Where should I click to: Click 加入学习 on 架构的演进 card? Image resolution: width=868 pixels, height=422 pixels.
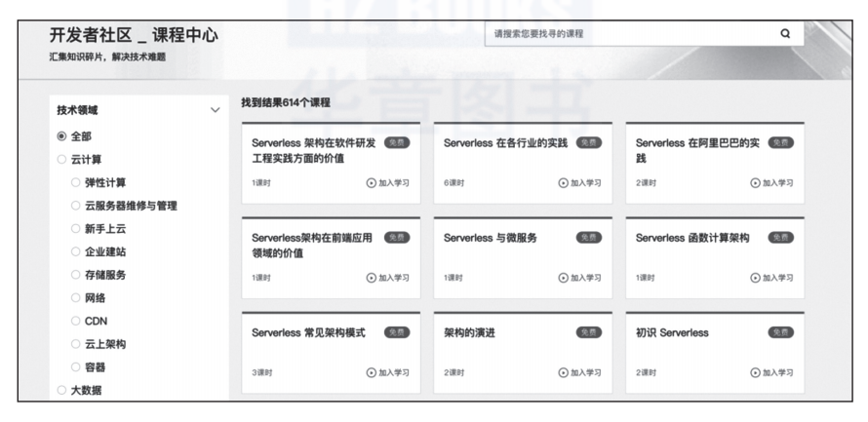(x=586, y=372)
